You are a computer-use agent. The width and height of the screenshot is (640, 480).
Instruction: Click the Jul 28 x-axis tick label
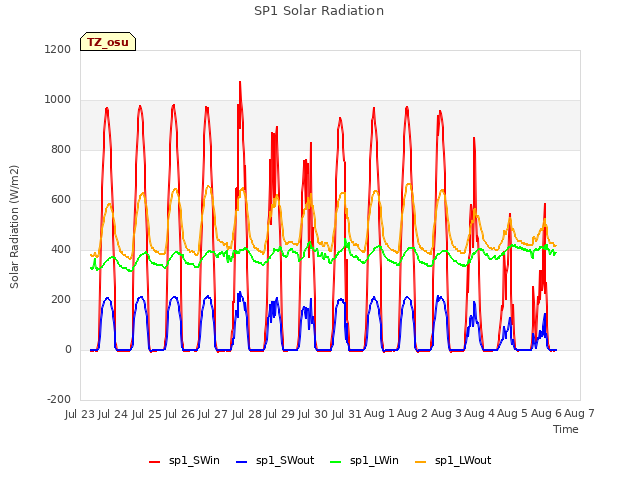tap(247, 414)
